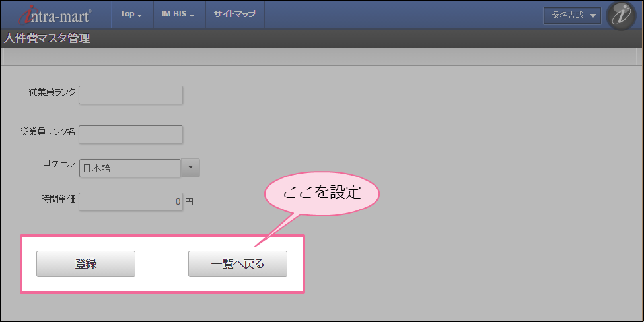Click the 登録 button
Image resolution: width=644 pixels, height=322 pixels.
86,264
